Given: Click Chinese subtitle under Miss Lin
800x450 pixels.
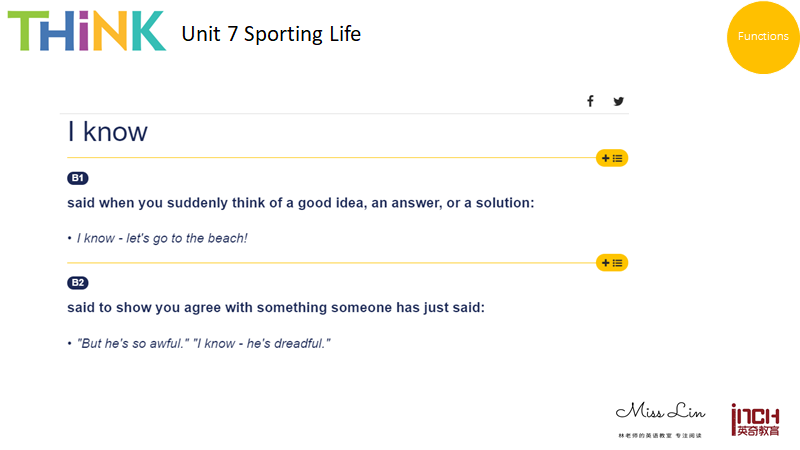Looking at the screenshot, I should tap(660, 436).
